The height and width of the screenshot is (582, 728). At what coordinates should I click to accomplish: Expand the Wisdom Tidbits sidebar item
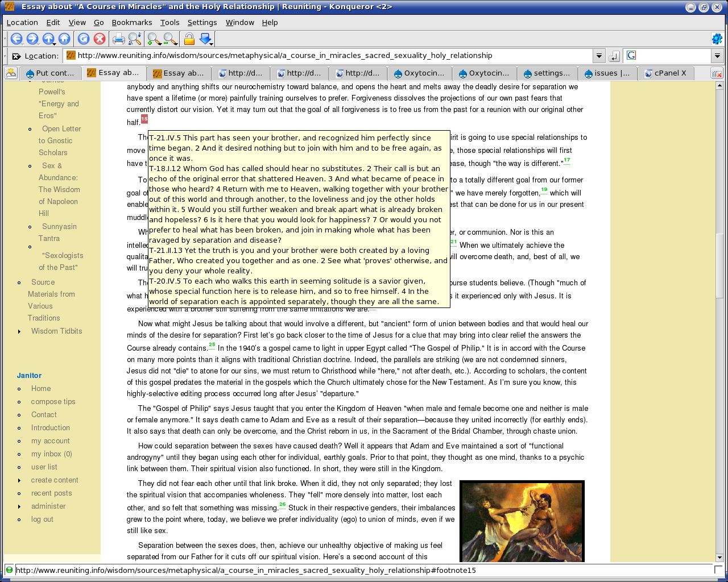19,331
